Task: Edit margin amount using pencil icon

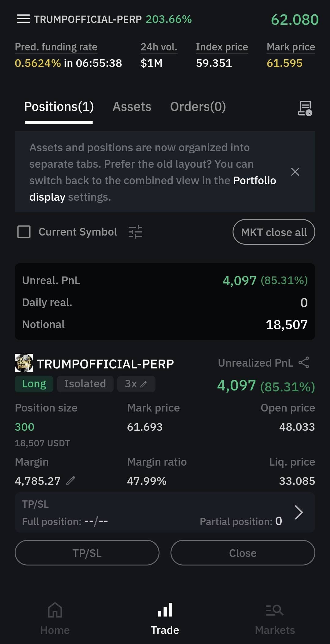Action: tap(71, 481)
